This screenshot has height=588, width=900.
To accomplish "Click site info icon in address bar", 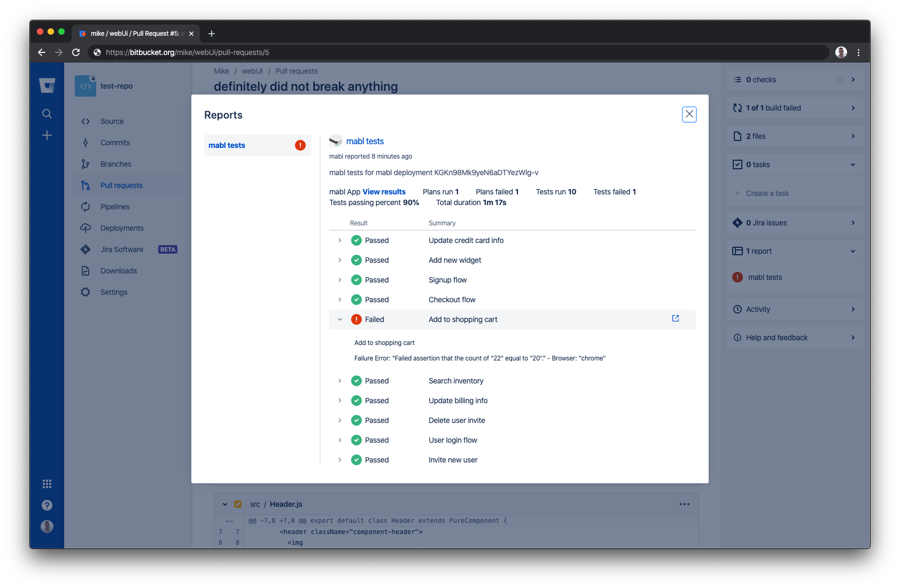I will click(x=97, y=52).
